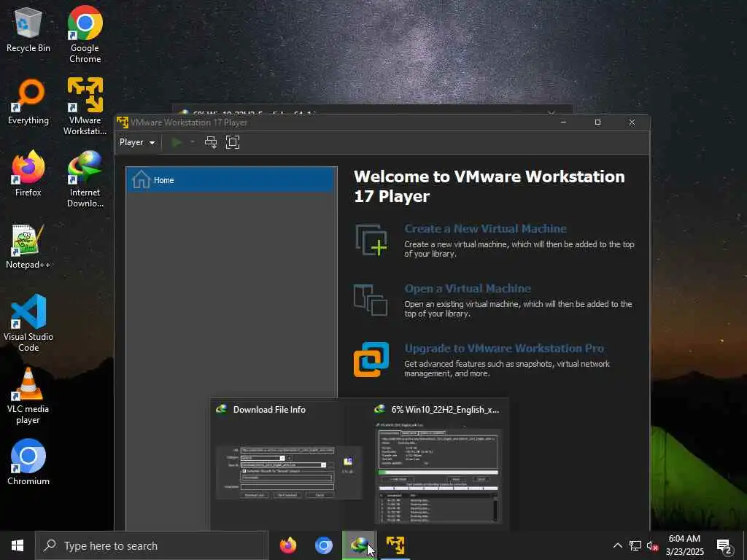747x560 pixels.
Task: Open Chromium from the taskbar
Action: tap(323, 545)
